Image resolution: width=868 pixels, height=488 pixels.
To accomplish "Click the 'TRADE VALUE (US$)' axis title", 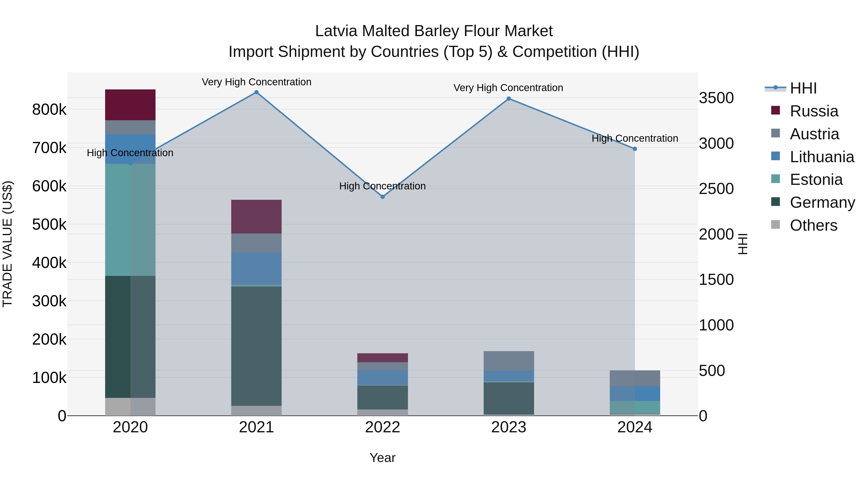I will pos(7,244).
